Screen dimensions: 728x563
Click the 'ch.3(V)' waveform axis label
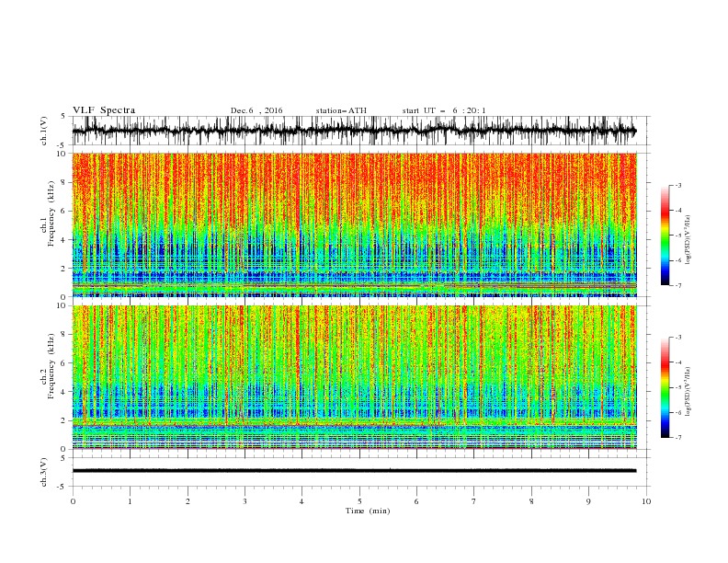point(43,472)
